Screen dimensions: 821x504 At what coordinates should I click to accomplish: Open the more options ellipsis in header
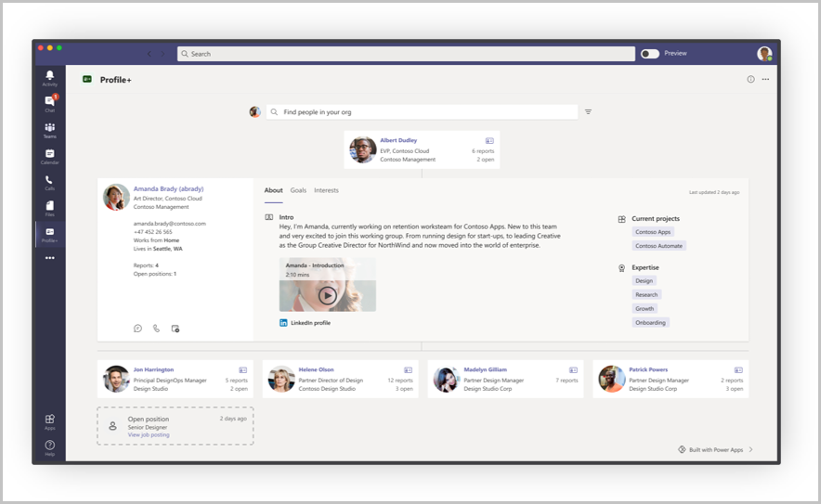(x=765, y=79)
